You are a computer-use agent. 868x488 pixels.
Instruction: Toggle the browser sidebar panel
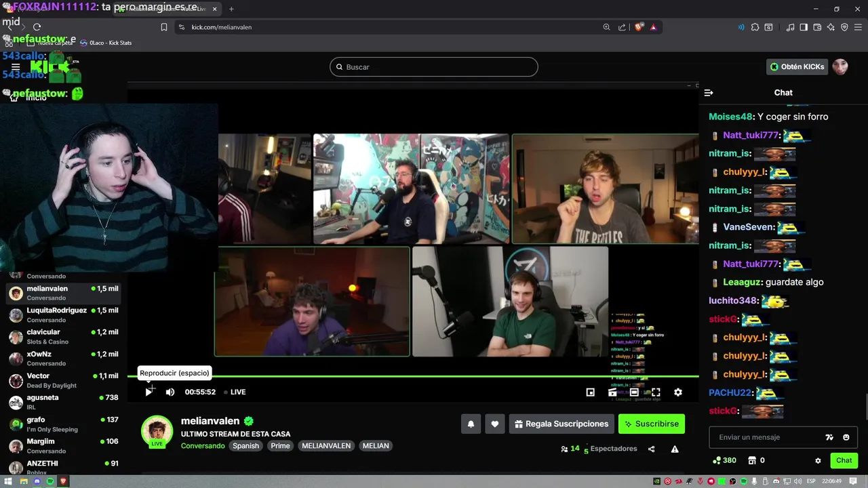tap(804, 27)
